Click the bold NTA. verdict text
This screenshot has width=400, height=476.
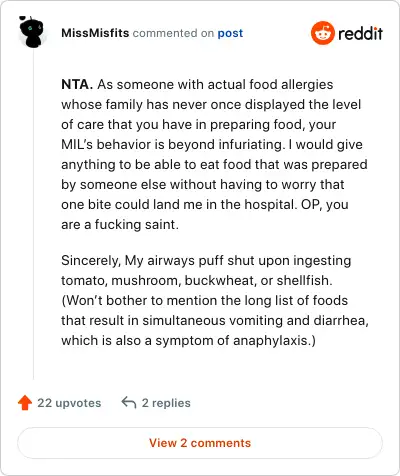pyautogui.click(x=77, y=85)
